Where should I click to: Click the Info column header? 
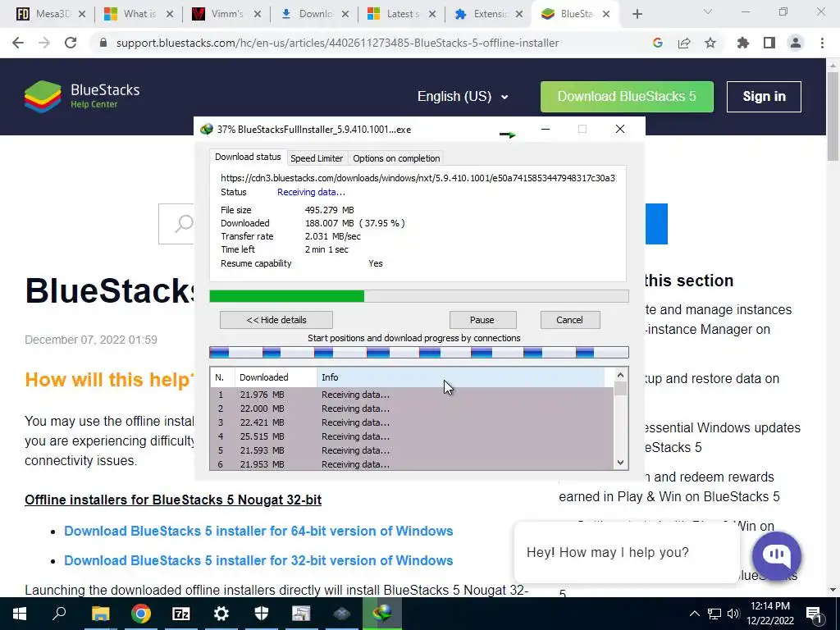(x=461, y=377)
